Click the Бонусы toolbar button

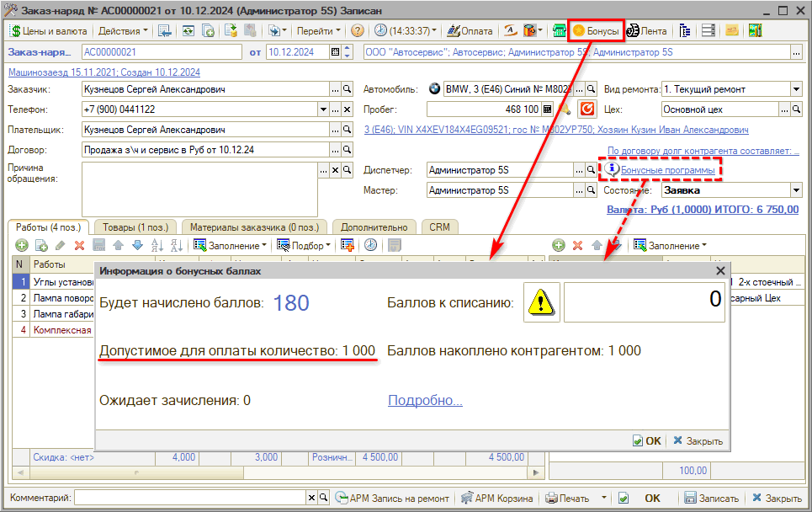tap(596, 31)
